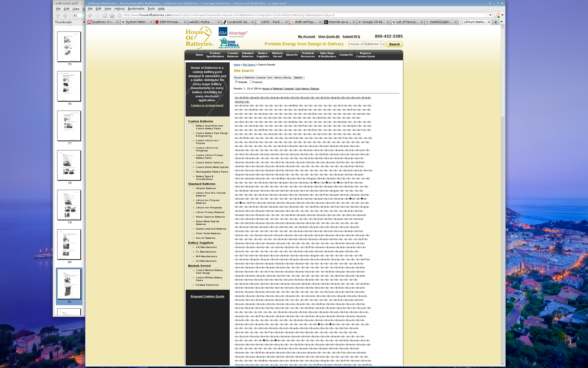
Task: Open the Submit RFQ link
Action: pos(351,37)
